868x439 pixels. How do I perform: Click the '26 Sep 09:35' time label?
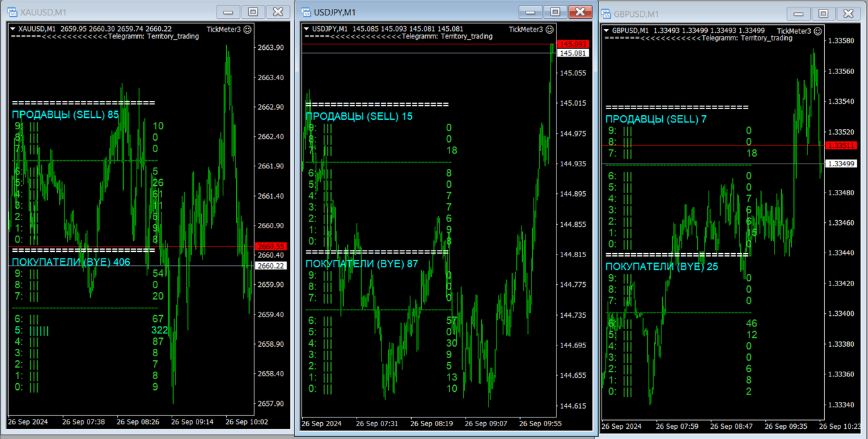pyautogui.click(x=786, y=426)
